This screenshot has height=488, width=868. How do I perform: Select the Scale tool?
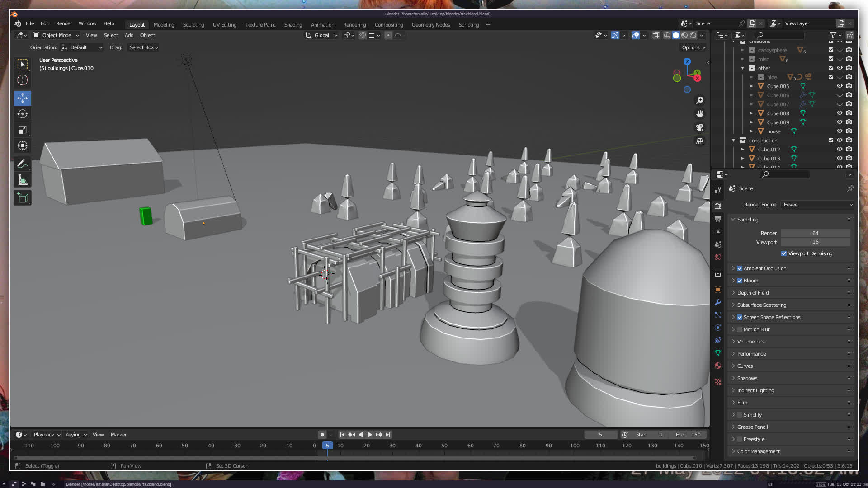(23, 130)
